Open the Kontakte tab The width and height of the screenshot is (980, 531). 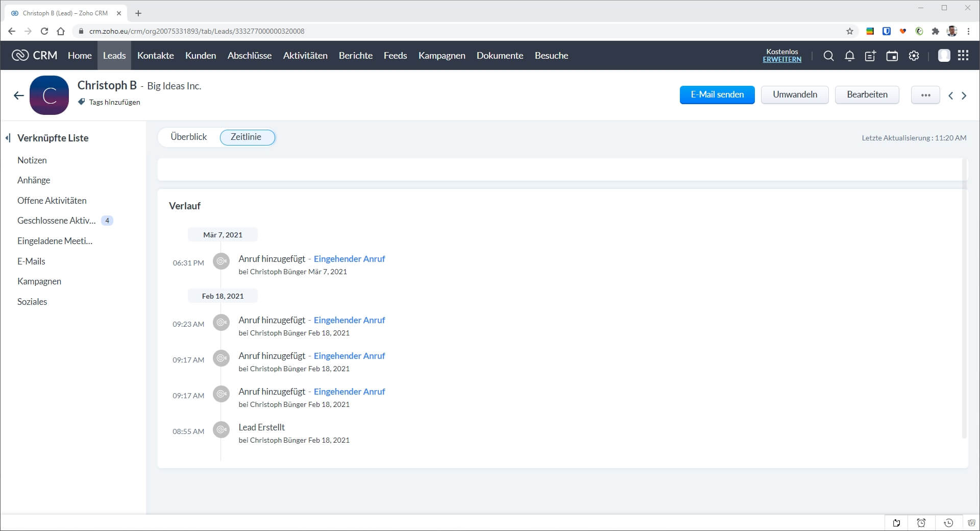(x=155, y=56)
